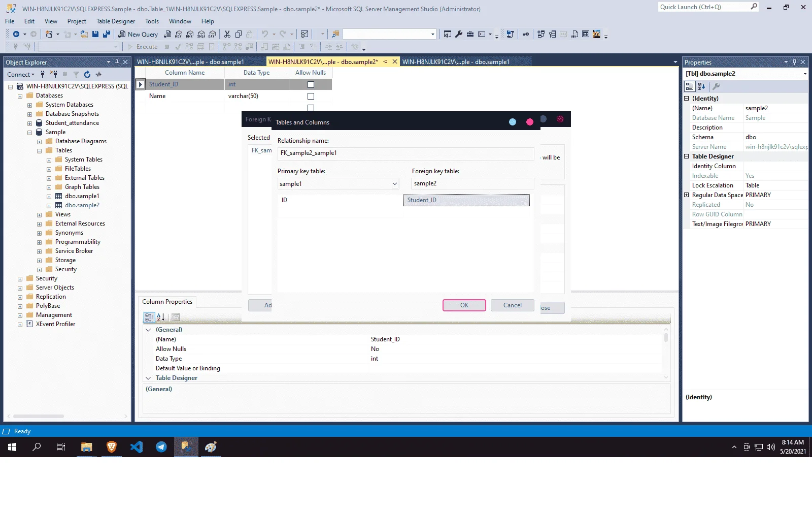This screenshot has width=812, height=510.
Task: Select the Student_ID foreign key column cell
Action: tap(466, 200)
